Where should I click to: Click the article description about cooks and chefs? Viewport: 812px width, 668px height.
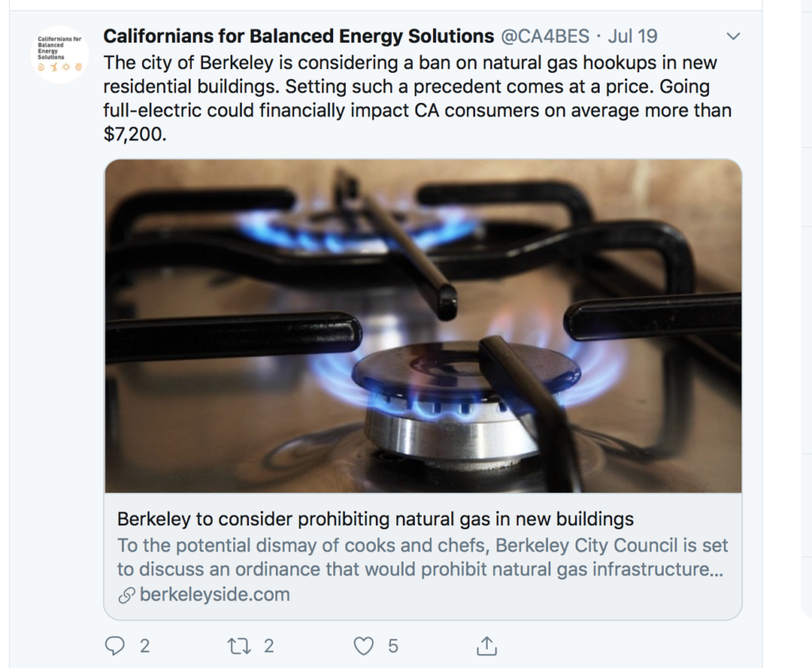point(422,557)
